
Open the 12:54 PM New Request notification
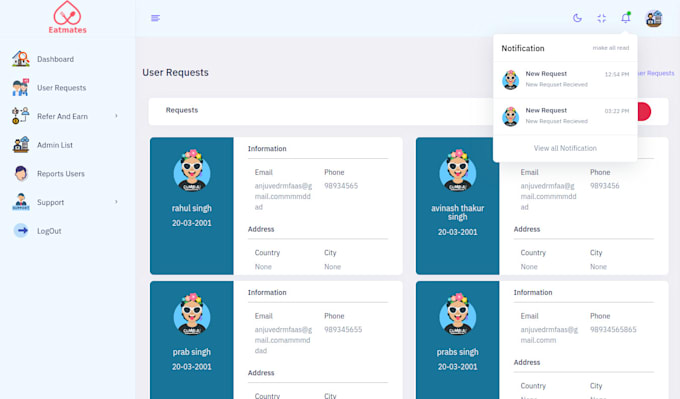(x=565, y=79)
